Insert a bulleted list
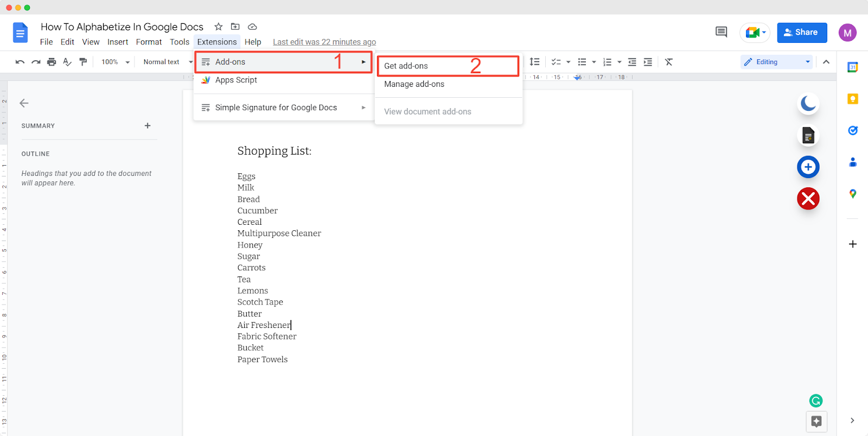 tap(582, 62)
